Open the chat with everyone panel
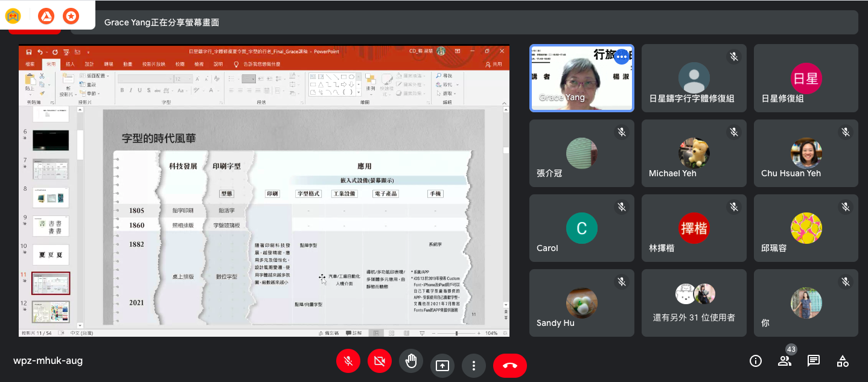This screenshot has width=868, height=382. [814, 361]
